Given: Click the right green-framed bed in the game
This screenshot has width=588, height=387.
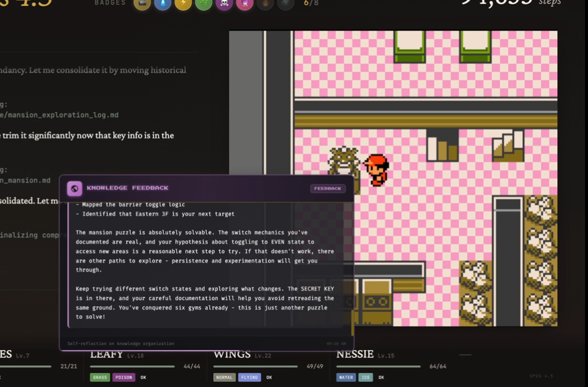Looking at the screenshot, I should tap(475, 47).
